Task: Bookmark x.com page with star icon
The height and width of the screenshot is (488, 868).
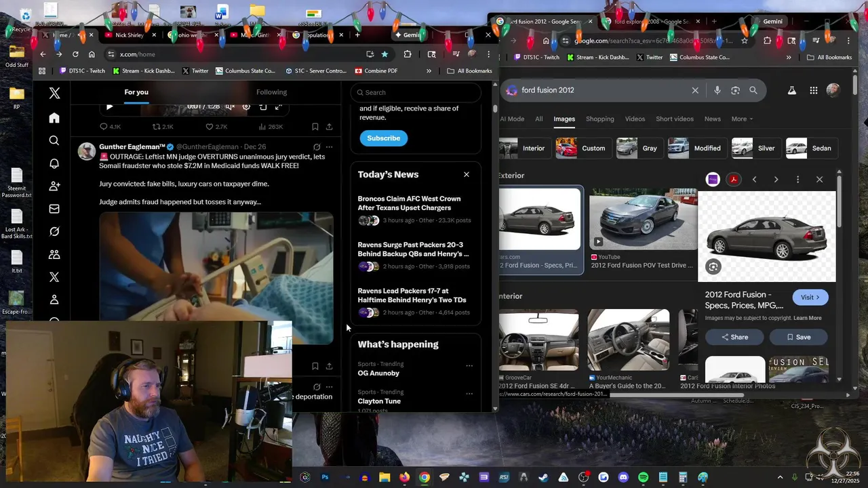Action: coord(384,54)
